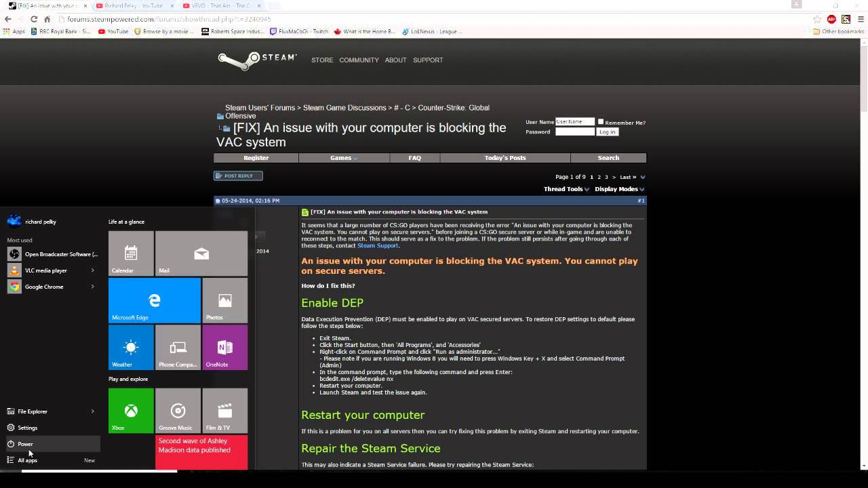868x488 pixels.
Task: Launch VLC media player from Most used
Action: pos(46,270)
